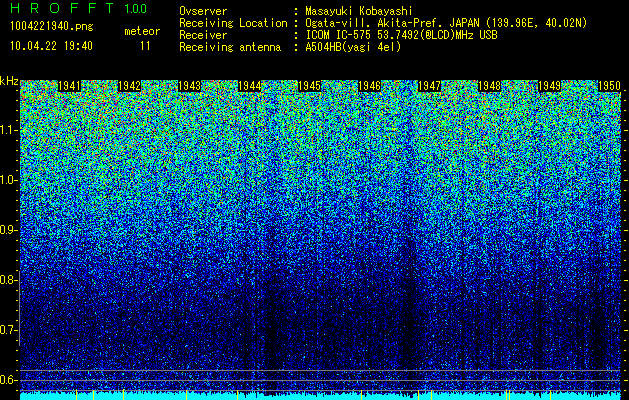Screen dimensions: 629x400
Task: Click the 1946 time marker
Action: tap(369, 86)
